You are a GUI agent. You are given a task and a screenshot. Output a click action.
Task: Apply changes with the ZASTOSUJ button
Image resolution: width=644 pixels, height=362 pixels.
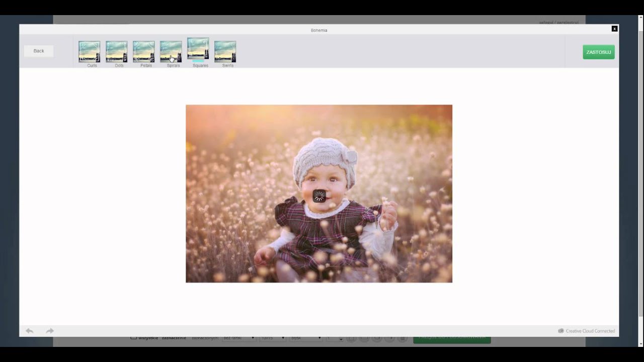coord(599,52)
